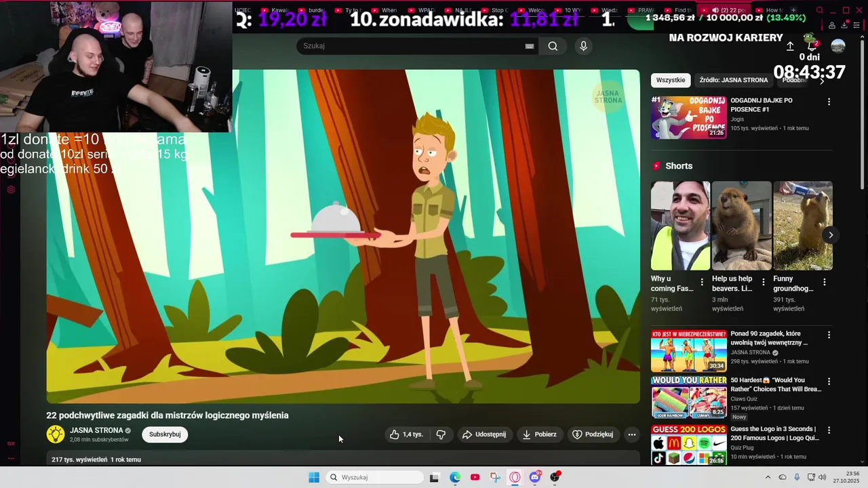This screenshot has width=868, height=488.
Task: Open Task View from taskbar
Action: [x=434, y=477]
